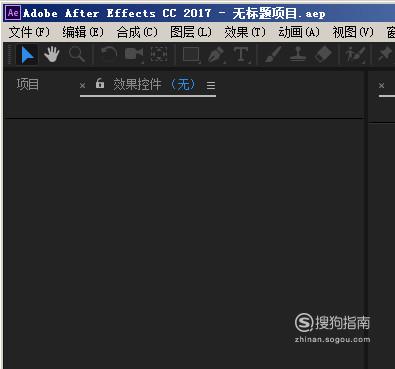395x369 pixels.
Task: Open the 图层(L) menu
Action: [x=191, y=32]
